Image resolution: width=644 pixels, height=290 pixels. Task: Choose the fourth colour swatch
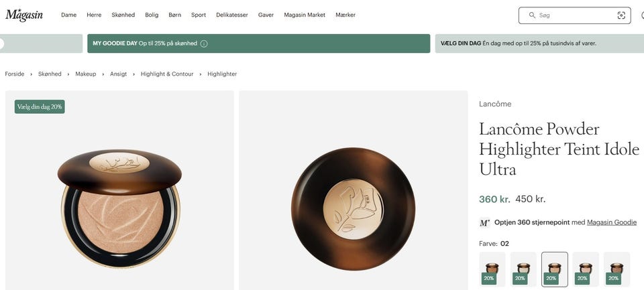586,269
